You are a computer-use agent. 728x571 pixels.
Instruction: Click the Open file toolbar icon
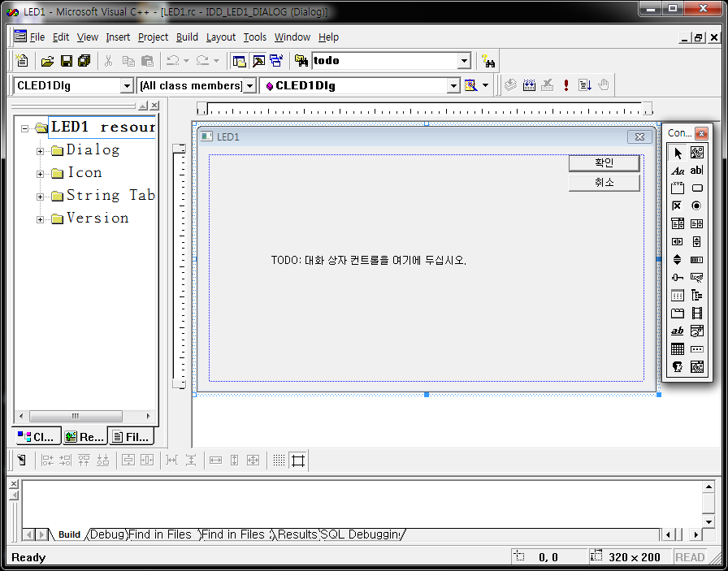coord(47,61)
